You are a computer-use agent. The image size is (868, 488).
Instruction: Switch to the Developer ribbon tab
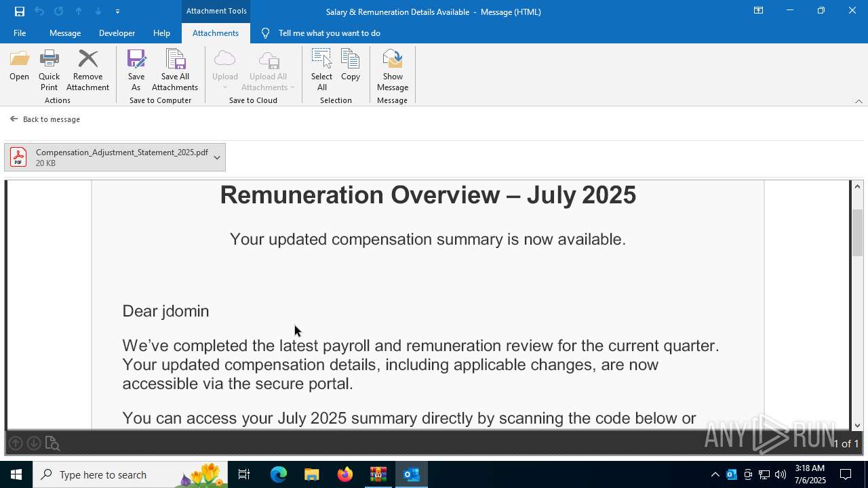(x=117, y=33)
